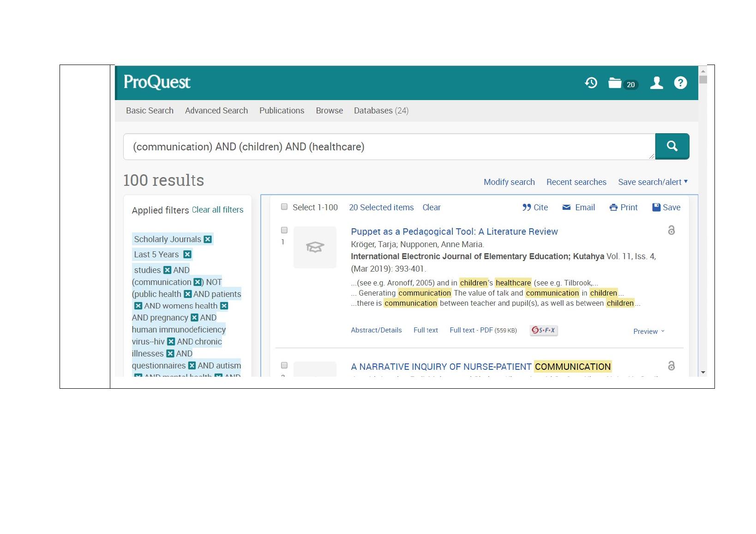Image resolution: width=756 pixels, height=534 pixels.
Task: Open the selected items folder icon
Action: click(x=615, y=83)
